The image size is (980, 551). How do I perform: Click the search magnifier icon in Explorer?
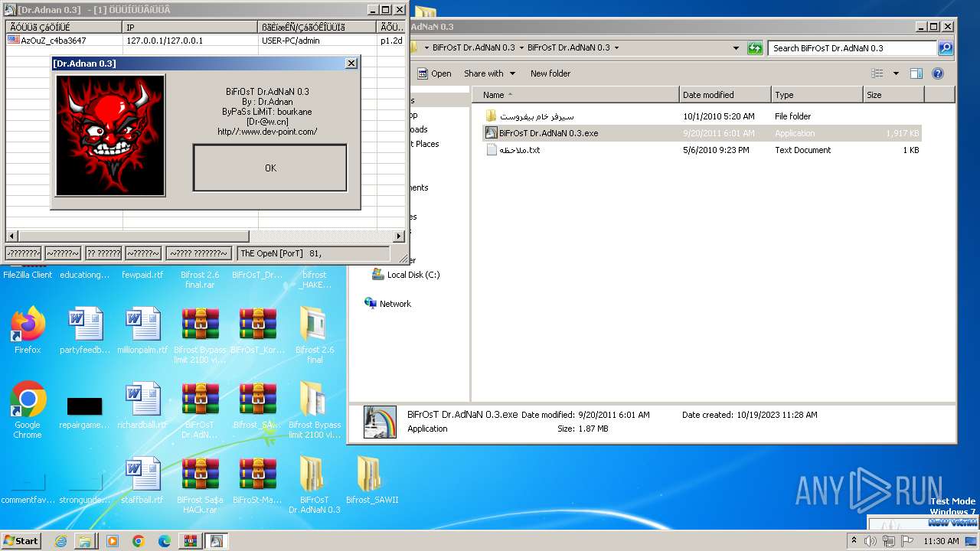(x=946, y=47)
